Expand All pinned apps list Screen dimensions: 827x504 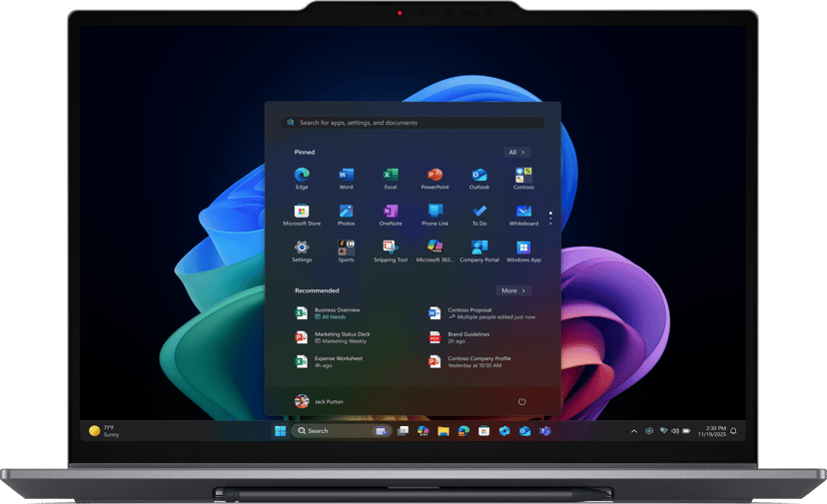click(517, 152)
